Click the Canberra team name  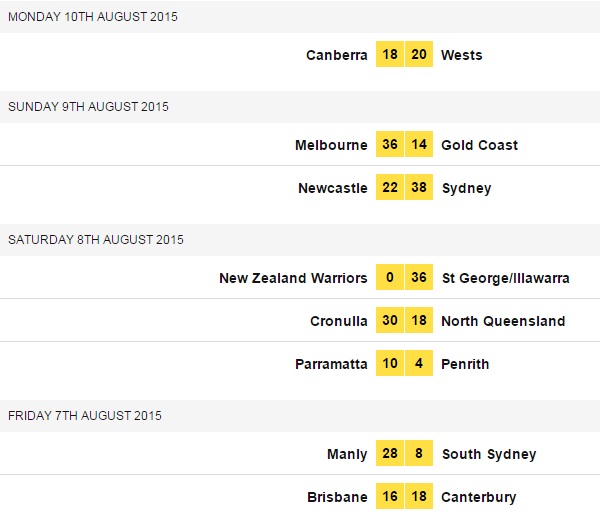coord(337,55)
